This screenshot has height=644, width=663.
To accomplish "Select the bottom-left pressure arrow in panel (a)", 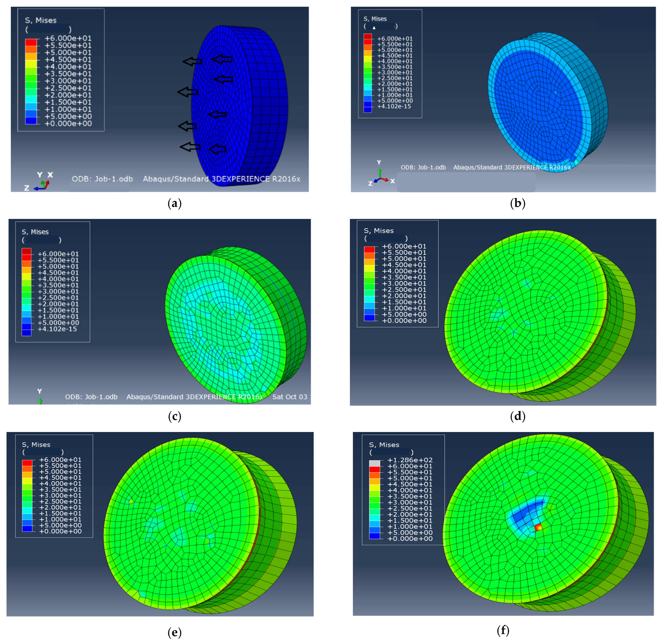I will [x=189, y=147].
